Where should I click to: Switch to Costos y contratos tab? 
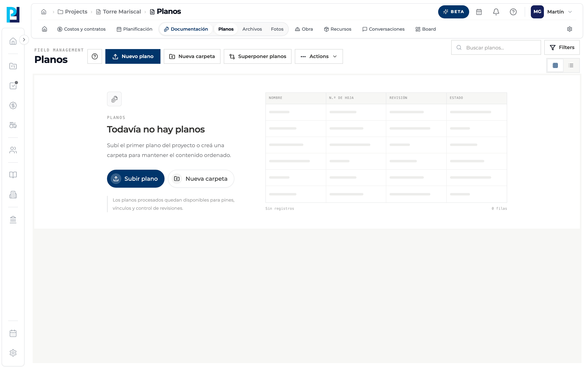(x=81, y=29)
